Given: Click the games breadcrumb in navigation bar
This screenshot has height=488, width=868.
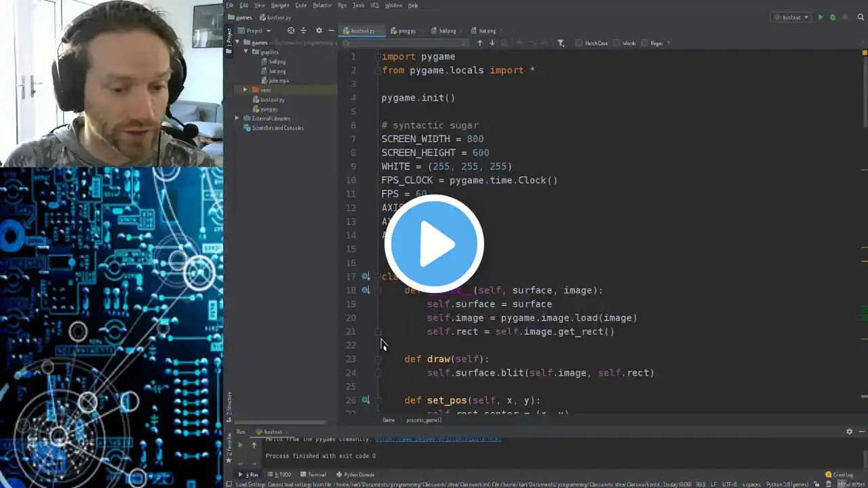Looking at the screenshot, I should click(243, 18).
